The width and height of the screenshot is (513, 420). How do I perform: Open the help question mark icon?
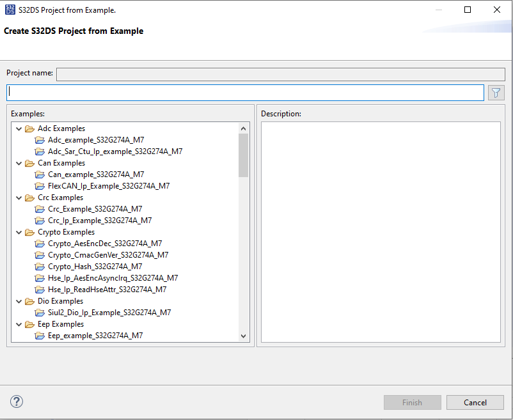pos(17,401)
